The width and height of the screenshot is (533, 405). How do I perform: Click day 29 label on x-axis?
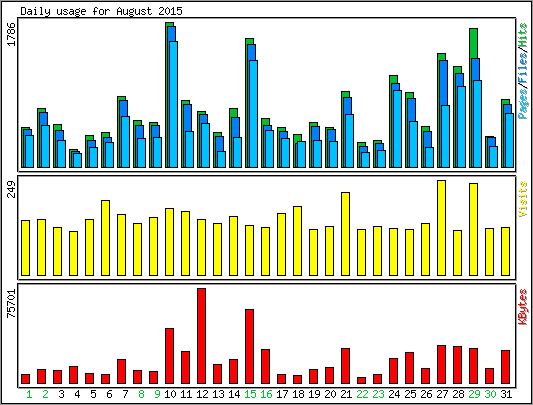pos(474,394)
